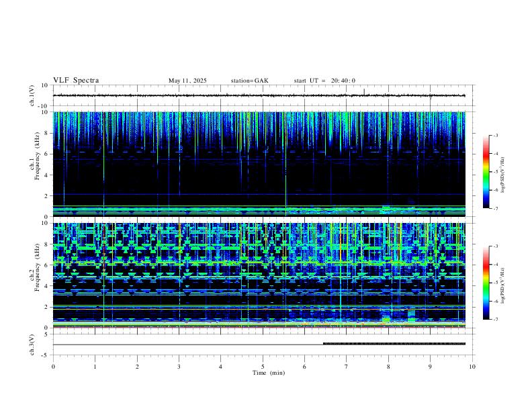Select the "start UT = 20:40:0" header text

(324, 81)
